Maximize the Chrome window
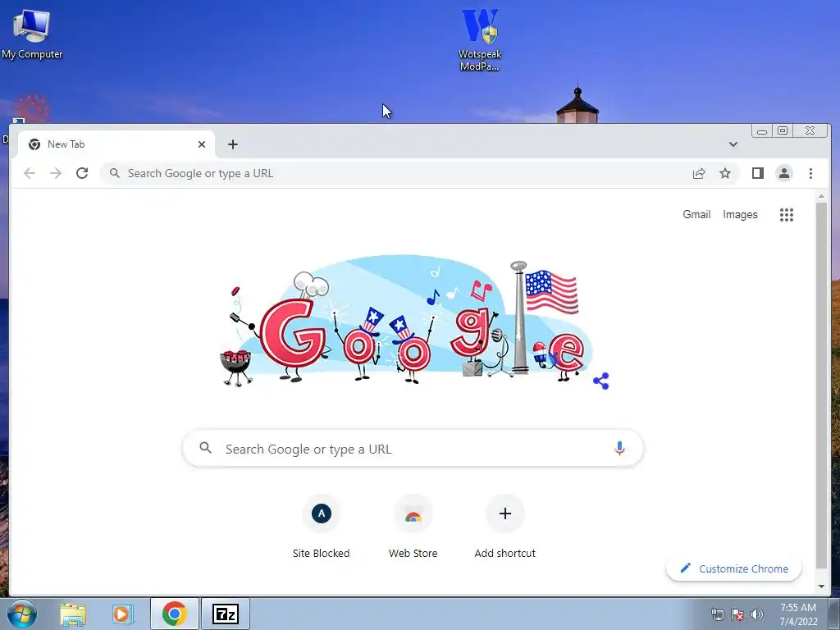 point(783,130)
